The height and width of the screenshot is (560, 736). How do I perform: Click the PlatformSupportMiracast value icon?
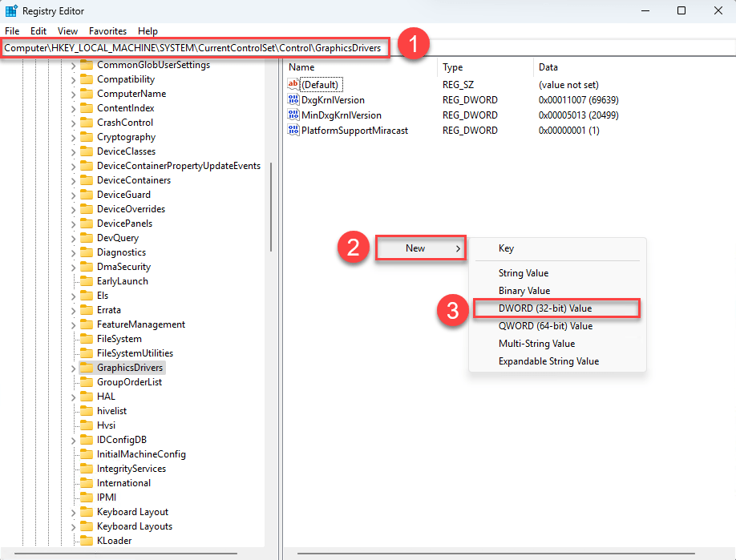pyautogui.click(x=293, y=131)
